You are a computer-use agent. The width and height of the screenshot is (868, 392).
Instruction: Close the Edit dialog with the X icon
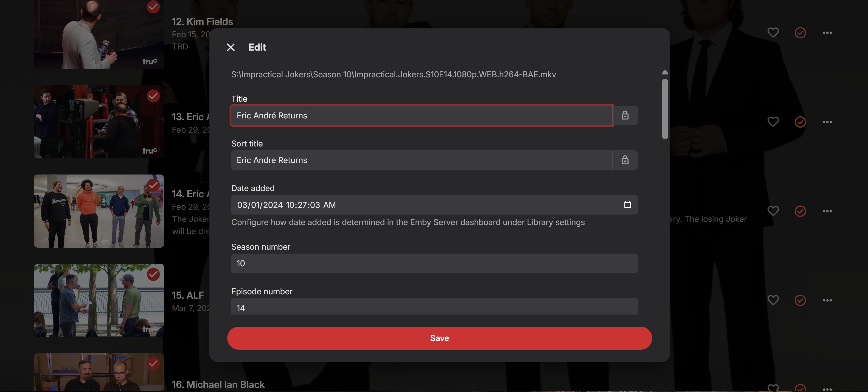tap(230, 47)
